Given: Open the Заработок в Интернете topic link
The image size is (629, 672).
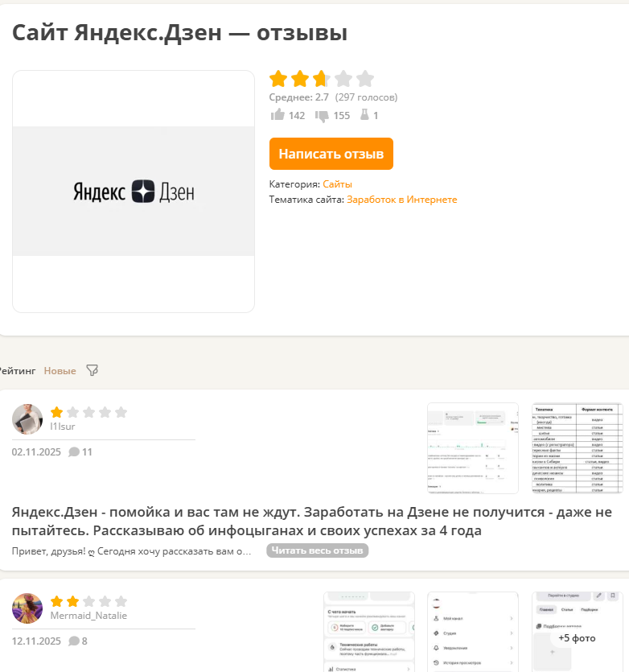Looking at the screenshot, I should pos(402,200).
